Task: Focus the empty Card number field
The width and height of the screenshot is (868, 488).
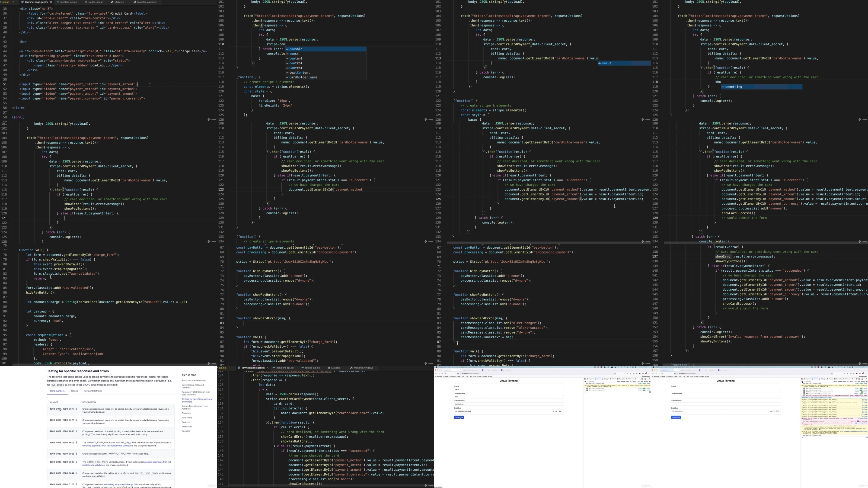Action: tap(726, 411)
